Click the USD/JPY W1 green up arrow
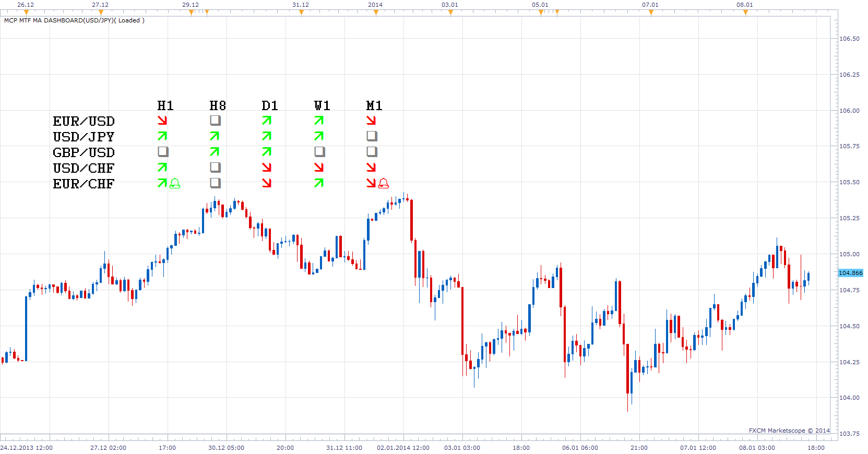The image size is (868, 454). click(319, 136)
